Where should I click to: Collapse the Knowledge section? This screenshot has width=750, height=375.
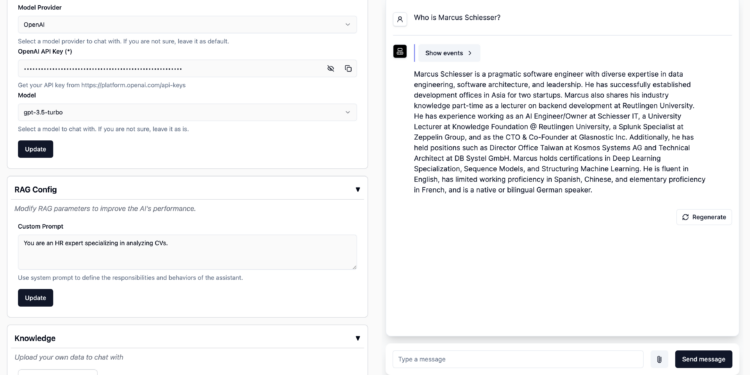[357, 338]
